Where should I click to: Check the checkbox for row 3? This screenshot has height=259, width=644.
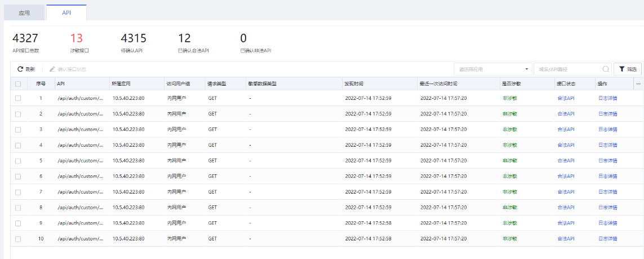click(17, 130)
